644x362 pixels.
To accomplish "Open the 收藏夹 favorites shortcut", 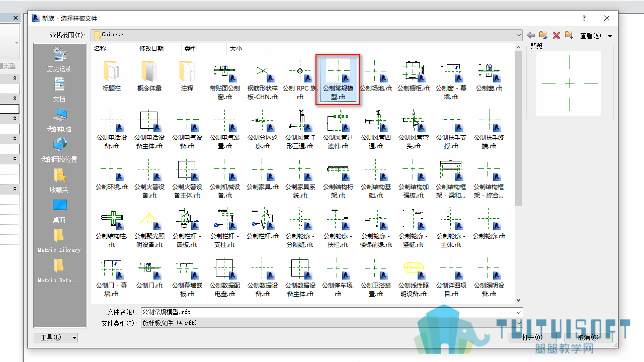I will click(59, 180).
